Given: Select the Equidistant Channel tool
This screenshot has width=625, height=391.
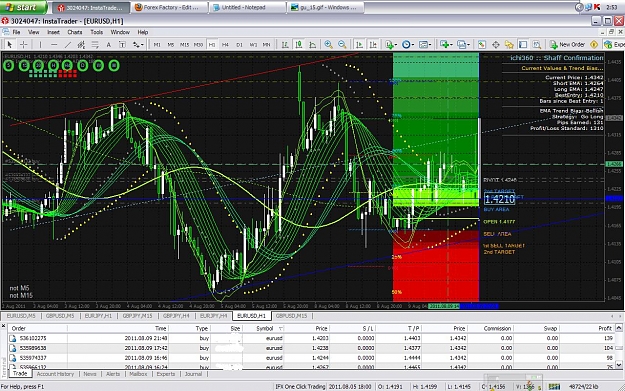Looking at the screenshot, I should 81,45.
